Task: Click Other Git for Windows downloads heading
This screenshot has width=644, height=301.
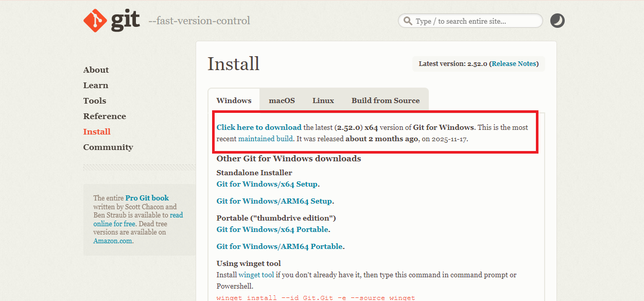Action: click(x=289, y=159)
